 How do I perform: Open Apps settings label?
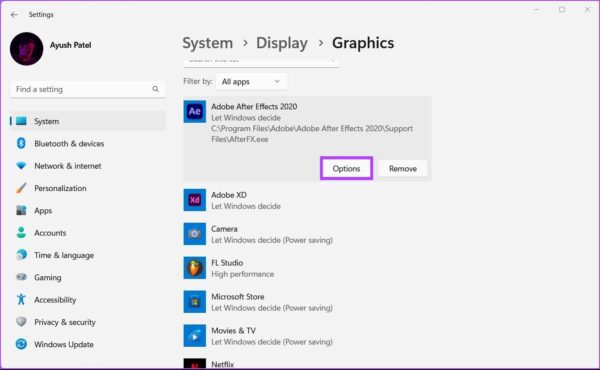43,210
